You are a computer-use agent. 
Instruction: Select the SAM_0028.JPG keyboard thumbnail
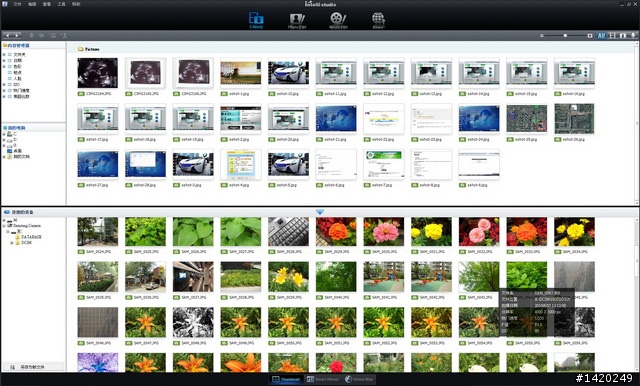pyautogui.click(x=288, y=231)
